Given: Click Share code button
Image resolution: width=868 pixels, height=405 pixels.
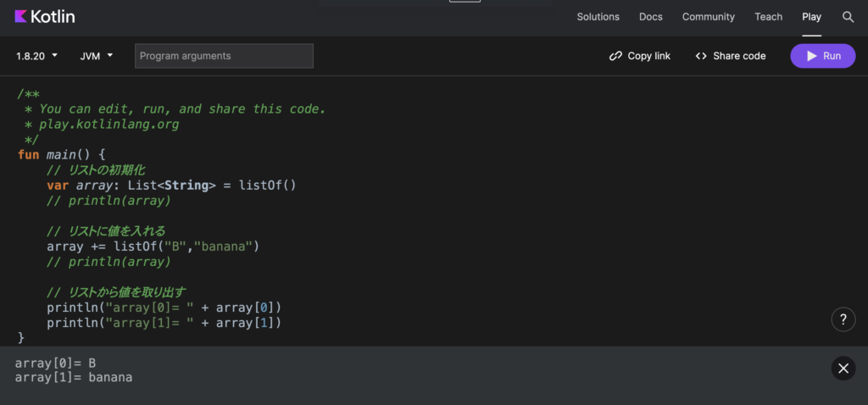Looking at the screenshot, I should pos(731,56).
